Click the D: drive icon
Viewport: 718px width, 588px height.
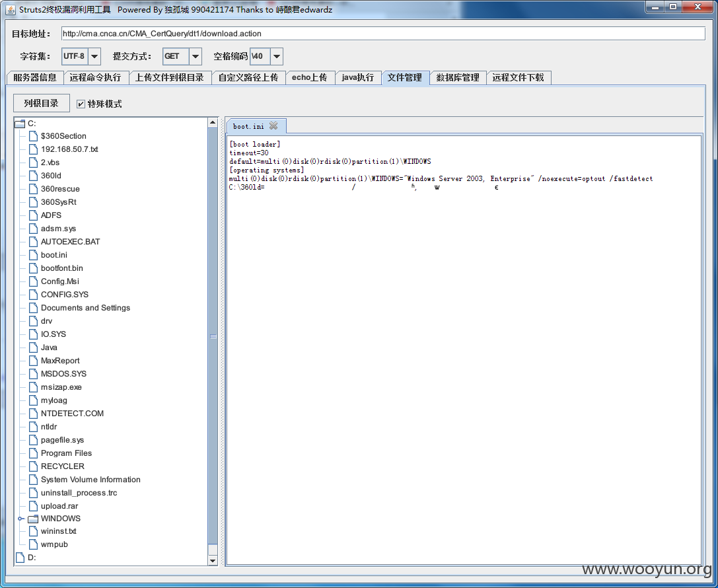coord(20,558)
